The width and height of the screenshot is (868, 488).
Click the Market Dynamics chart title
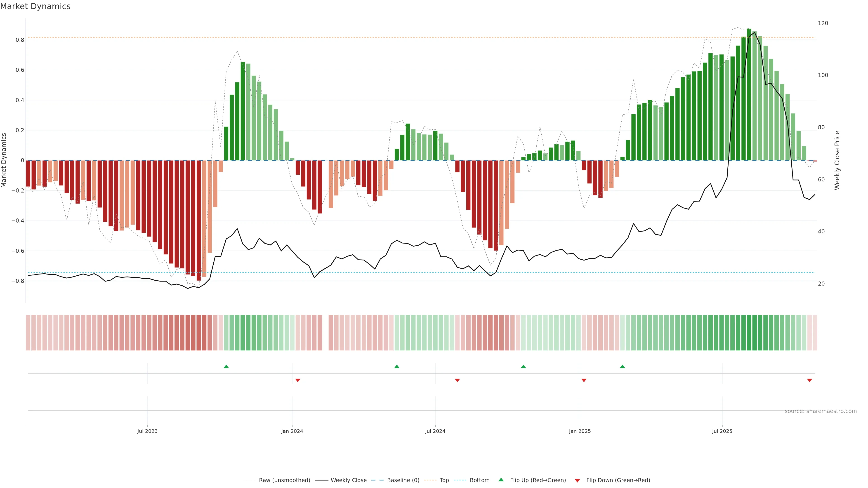click(35, 6)
